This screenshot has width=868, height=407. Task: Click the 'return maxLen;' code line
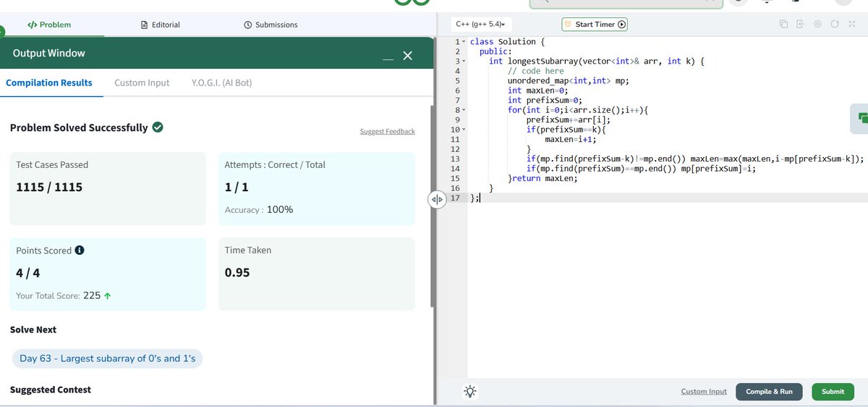pos(545,178)
